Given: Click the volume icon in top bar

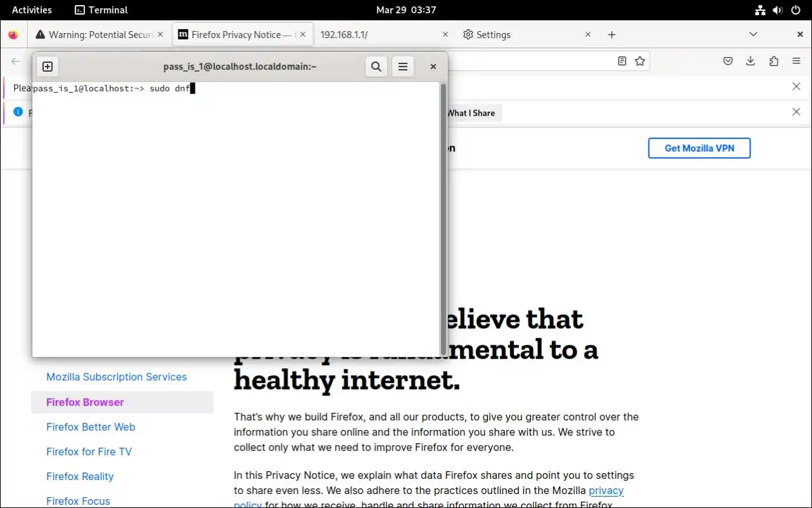Looking at the screenshot, I should [778, 10].
